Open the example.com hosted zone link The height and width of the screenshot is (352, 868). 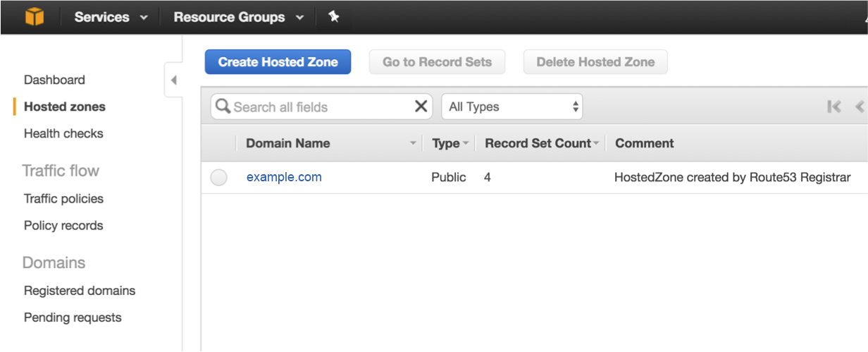point(284,177)
